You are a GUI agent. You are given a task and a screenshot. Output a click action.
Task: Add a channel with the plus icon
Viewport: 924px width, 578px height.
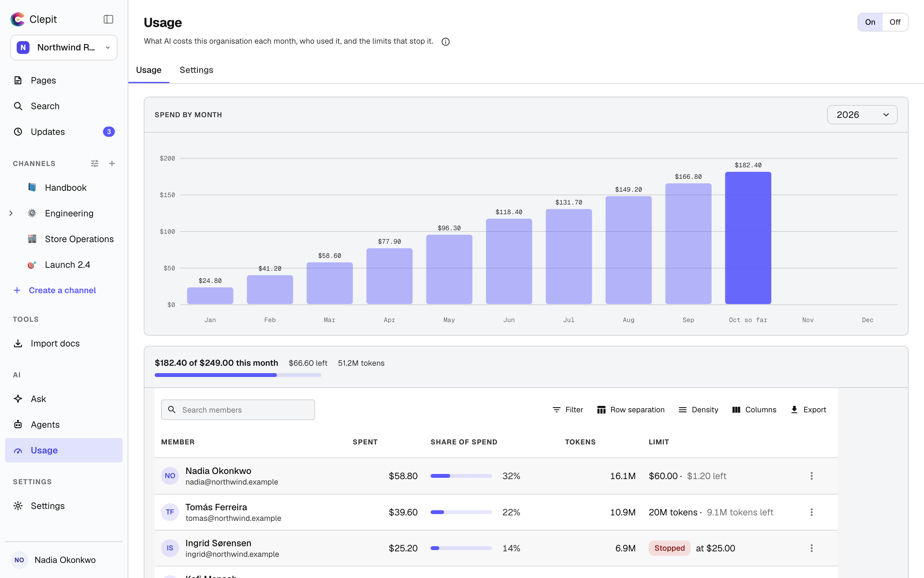pos(112,164)
